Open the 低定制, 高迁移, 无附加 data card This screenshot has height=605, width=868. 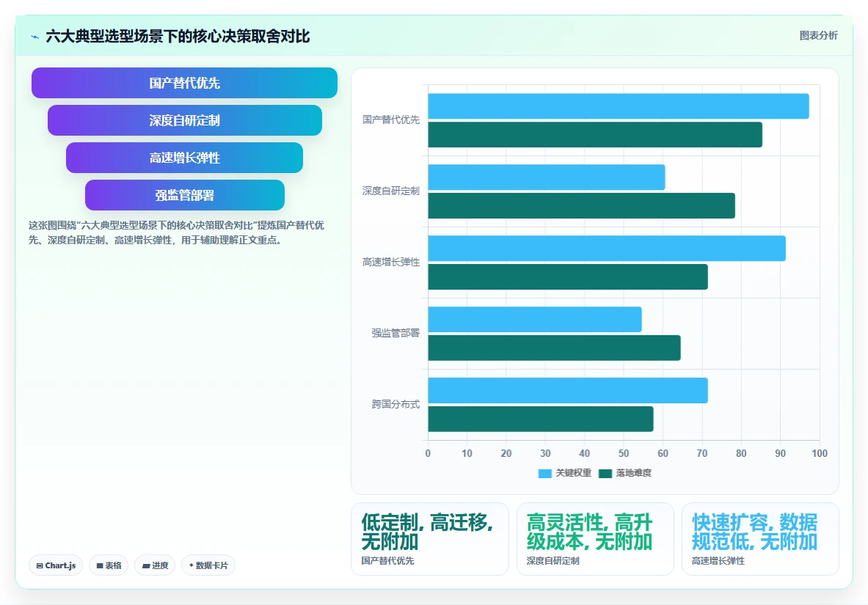pos(429,538)
